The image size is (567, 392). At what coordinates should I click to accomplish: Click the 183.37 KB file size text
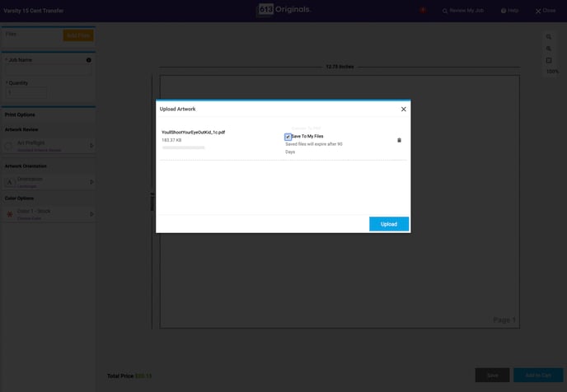(171, 140)
